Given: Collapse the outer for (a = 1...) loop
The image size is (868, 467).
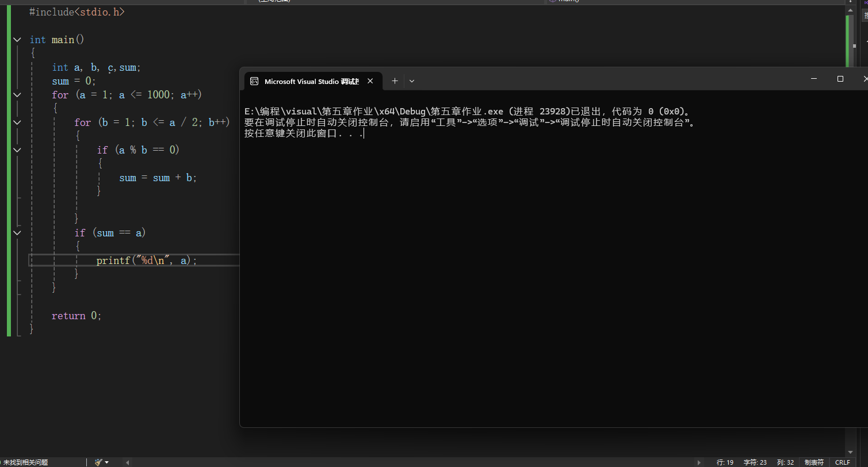Looking at the screenshot, I should [x=17, y=95].
